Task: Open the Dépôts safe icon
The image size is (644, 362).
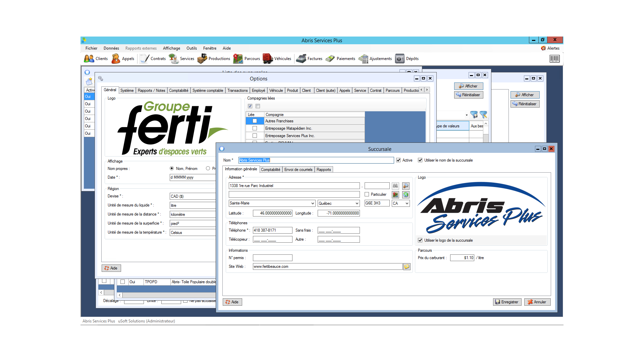Action: pos(407,59)
